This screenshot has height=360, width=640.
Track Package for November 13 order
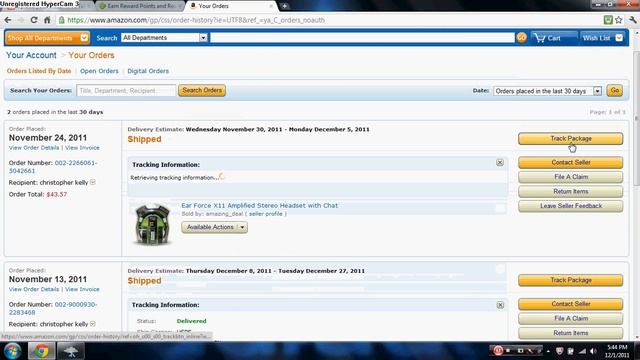[571, 280]
